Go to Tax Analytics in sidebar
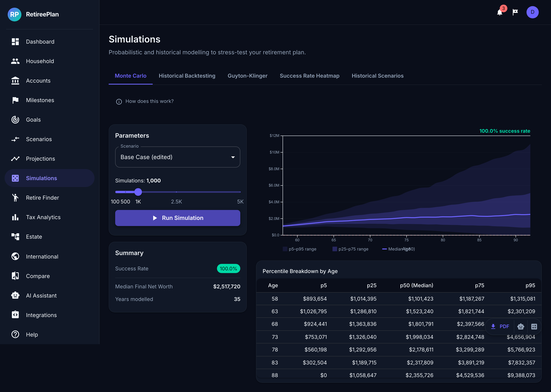This screenshot has height=392, width=551. click(43, 217)
